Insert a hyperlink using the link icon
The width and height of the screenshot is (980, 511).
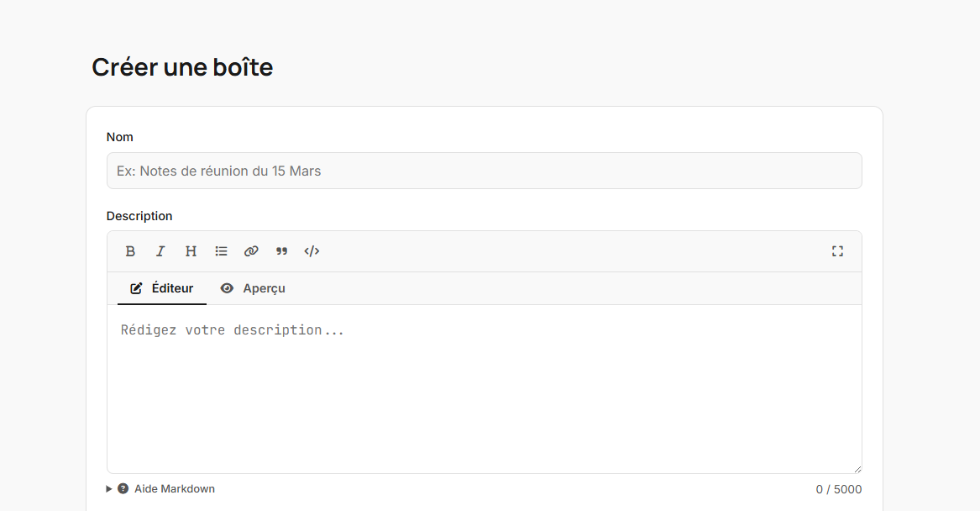click(251, 251)
